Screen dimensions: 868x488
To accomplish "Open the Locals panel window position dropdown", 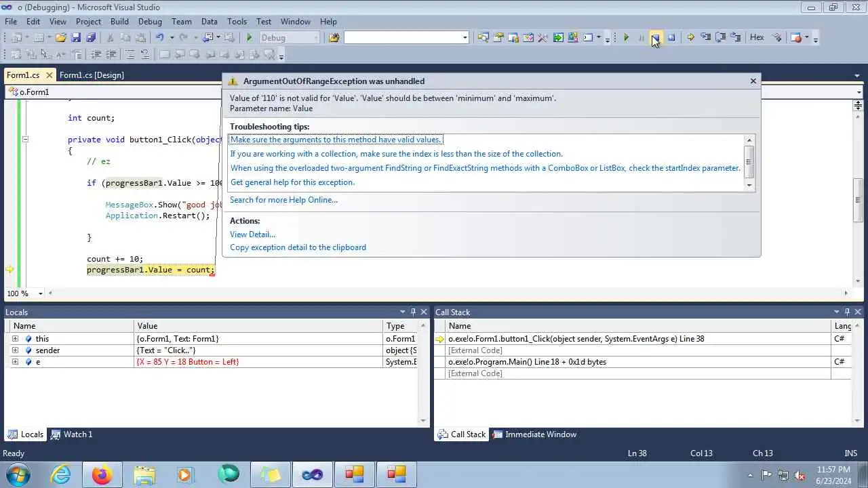I will (402, 312).
